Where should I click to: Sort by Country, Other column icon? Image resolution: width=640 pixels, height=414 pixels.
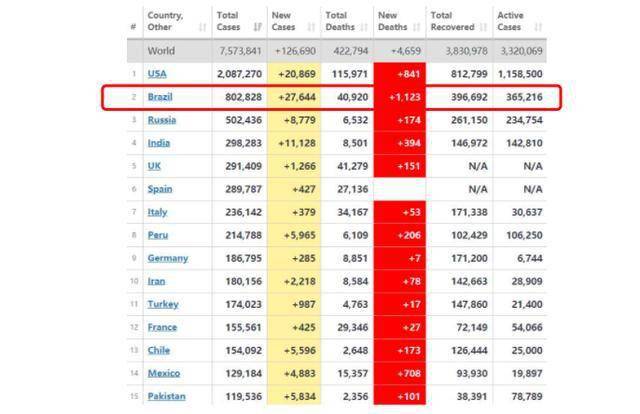coord(202,27)
